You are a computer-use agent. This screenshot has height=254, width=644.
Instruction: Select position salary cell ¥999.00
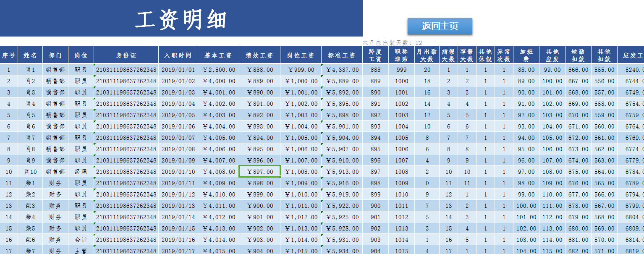click(x=301, y=70)
